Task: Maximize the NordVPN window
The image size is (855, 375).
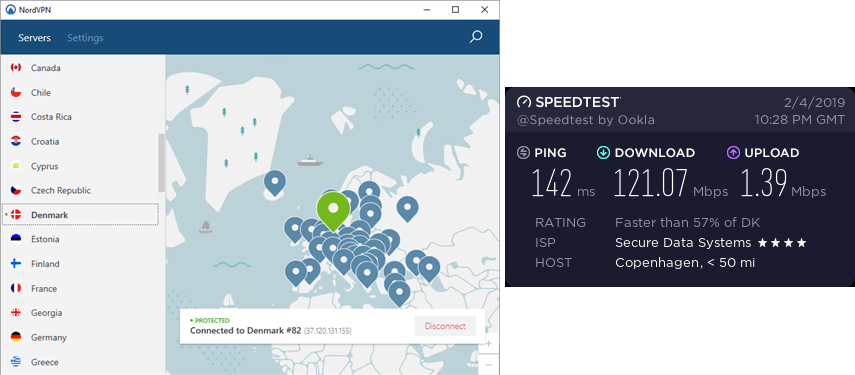Action: coord(455,9)
